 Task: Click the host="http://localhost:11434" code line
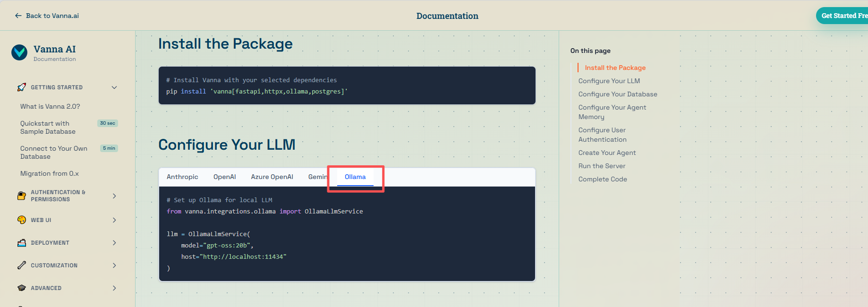234,256
